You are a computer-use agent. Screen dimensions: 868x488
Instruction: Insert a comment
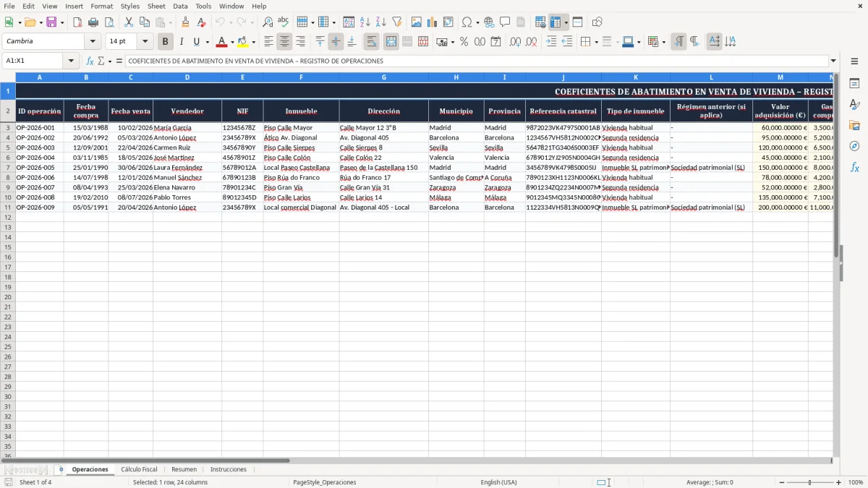tap(505, 22)
